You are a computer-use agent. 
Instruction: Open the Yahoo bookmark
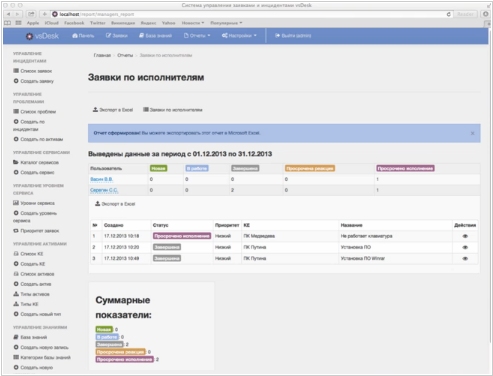point(168,23)
